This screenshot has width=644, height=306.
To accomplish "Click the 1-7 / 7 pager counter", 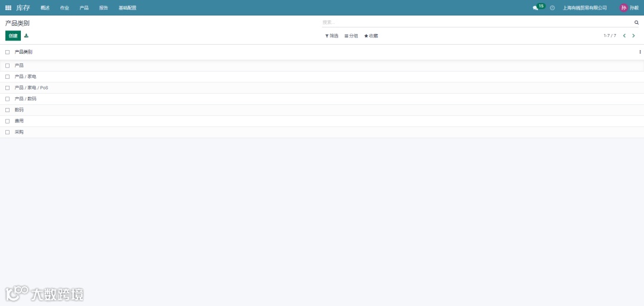I will pyautogui.click(x=610, y=36).
